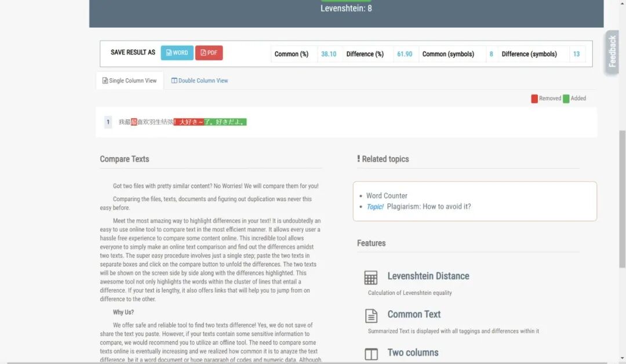Open the Feedback side tab
The width and height of the screenshot is (626, 364).
tap(612, 52)
